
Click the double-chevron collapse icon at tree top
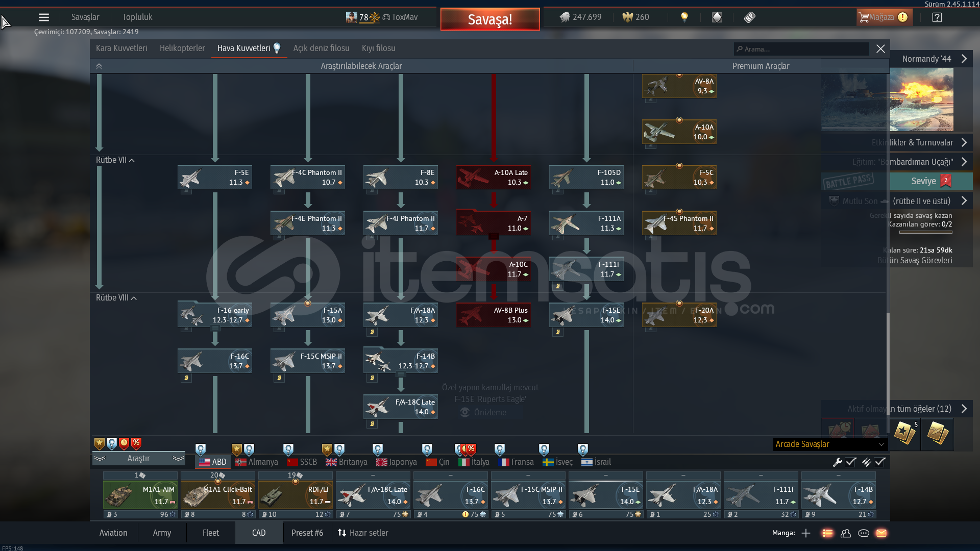tap(99, 66)
